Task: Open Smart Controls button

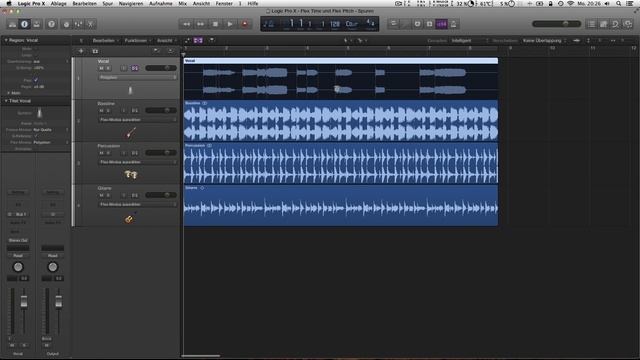Action: click(66, 24)
